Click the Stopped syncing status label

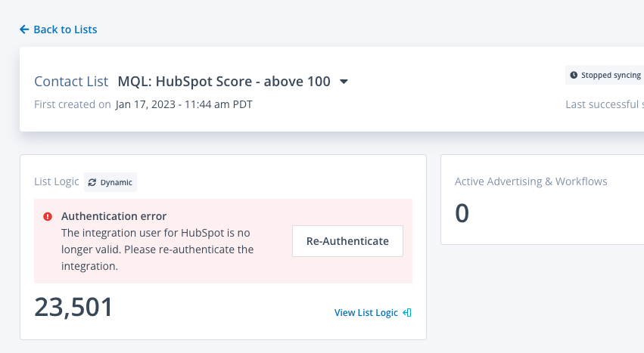[x=611, y=76]
